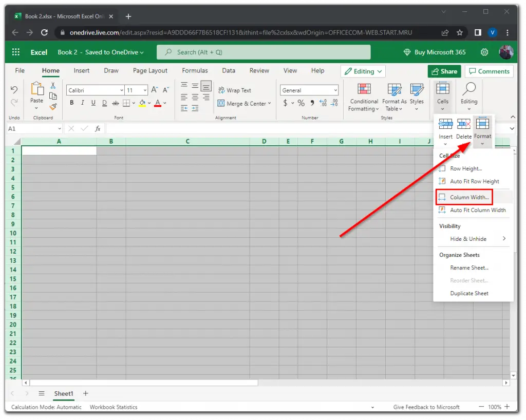The image size is (526, 420).
Task: Apply fill color to cells
Action: (142, 103)
